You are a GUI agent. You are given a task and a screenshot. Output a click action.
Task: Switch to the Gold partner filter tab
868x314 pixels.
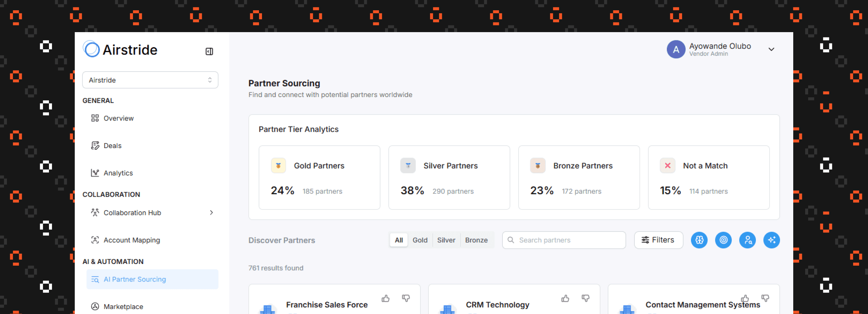[420, 240]
